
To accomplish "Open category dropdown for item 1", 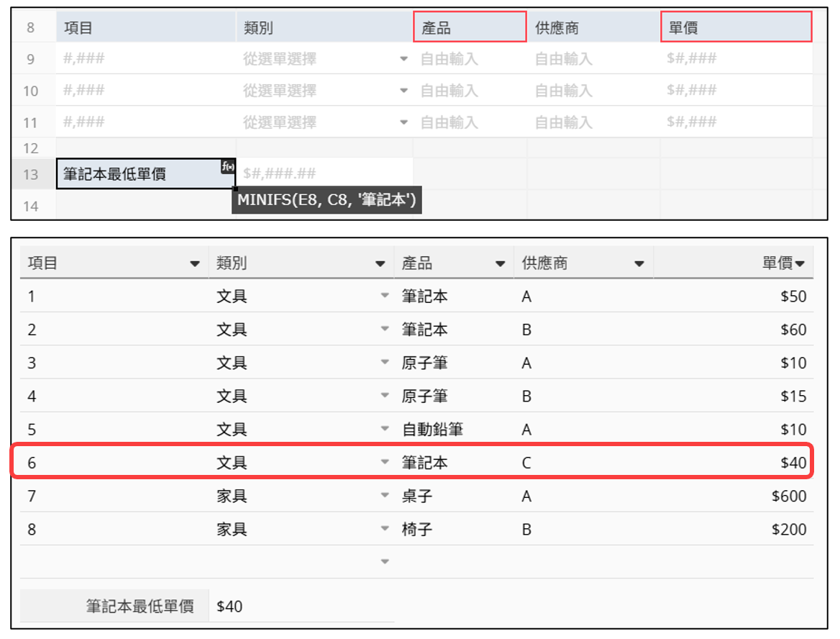I will coord(385,296).
